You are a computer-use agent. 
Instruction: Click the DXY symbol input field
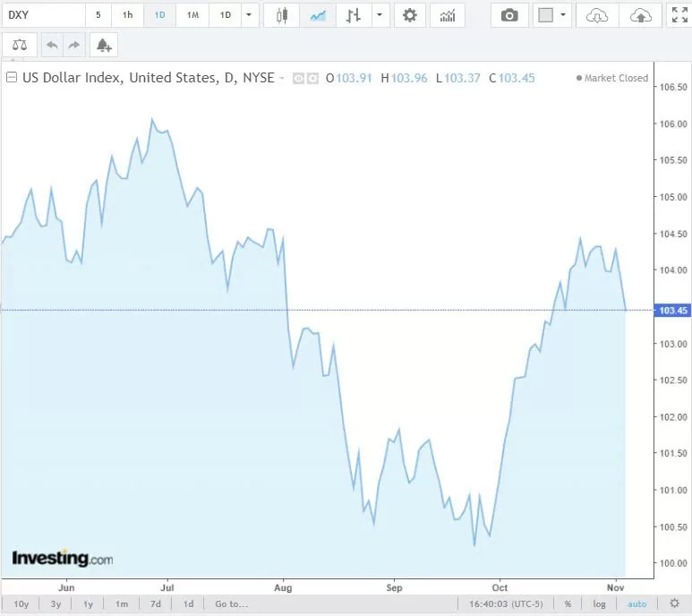point(43,15)
